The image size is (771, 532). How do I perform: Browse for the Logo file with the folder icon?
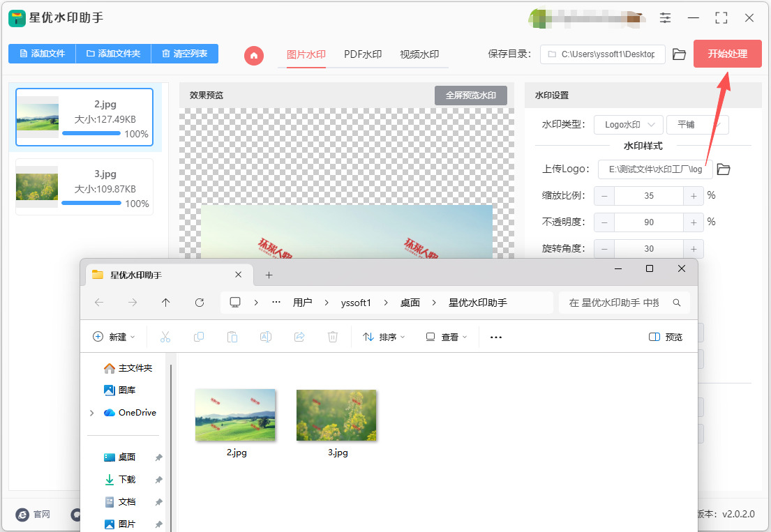(724, 169)
